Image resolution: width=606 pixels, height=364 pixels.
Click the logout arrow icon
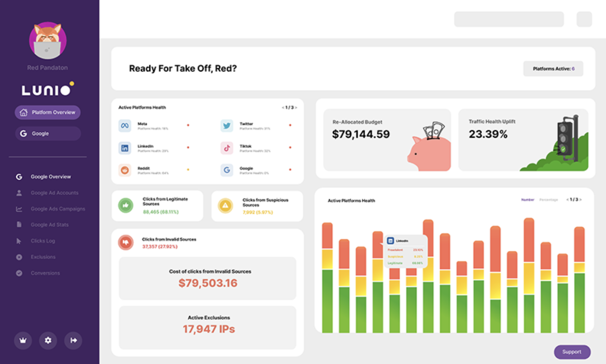73,340
